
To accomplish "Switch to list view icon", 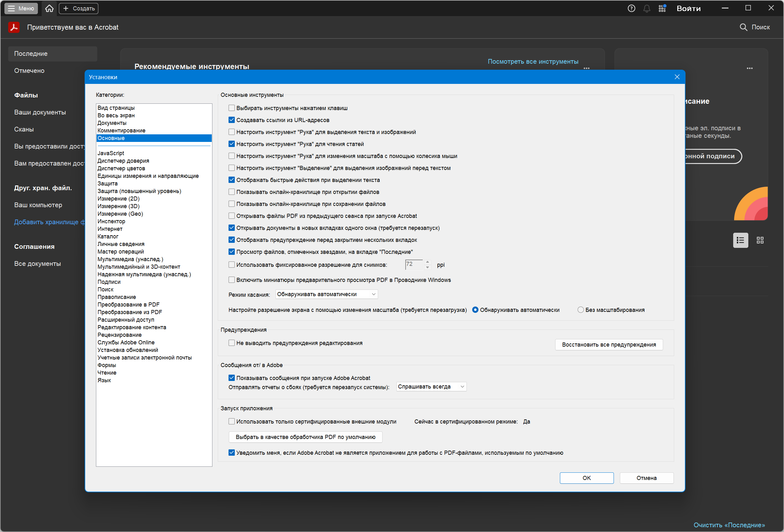I will pyautogui.click(x=740, y=240).
